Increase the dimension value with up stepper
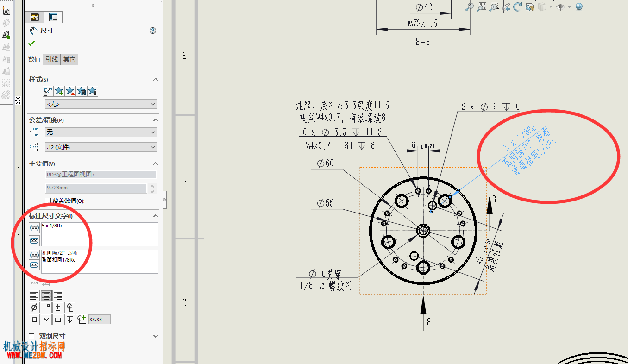628x364 pixels. [x=151, y=186]
